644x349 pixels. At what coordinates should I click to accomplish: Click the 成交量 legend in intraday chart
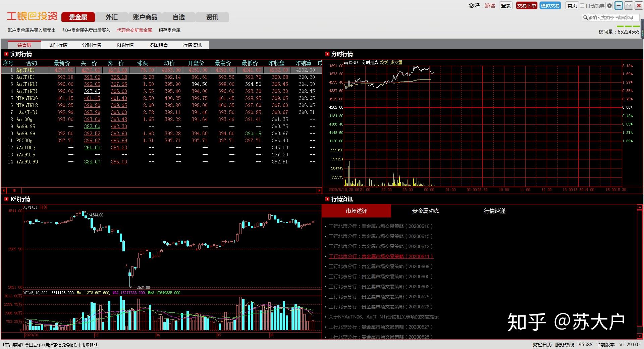(396, 62)
